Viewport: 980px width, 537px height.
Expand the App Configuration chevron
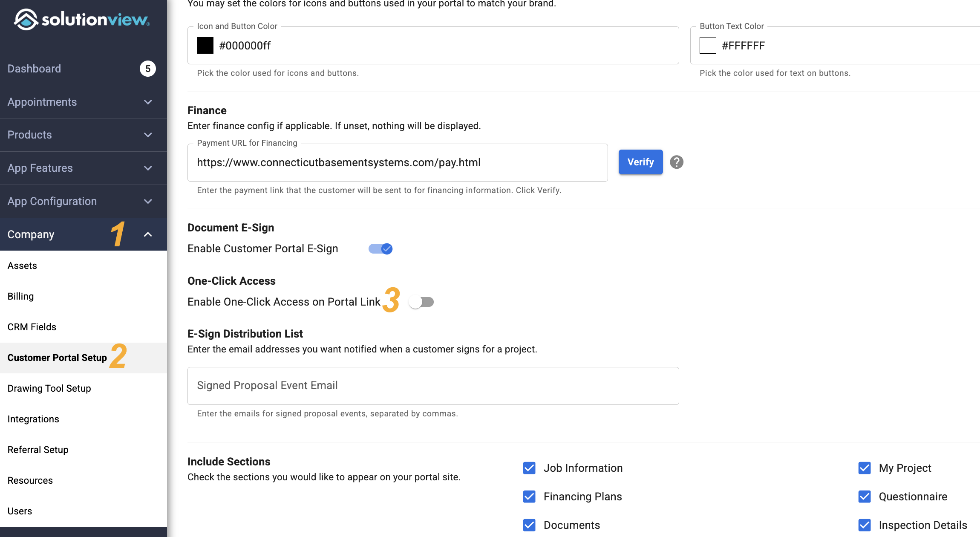point(148,201)
